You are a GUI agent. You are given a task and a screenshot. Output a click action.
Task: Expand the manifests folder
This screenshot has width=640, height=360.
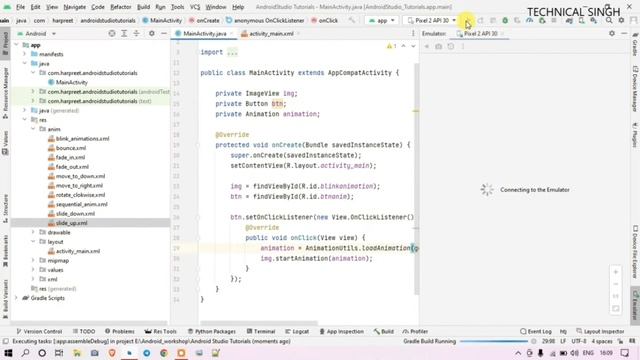point(25,54)
